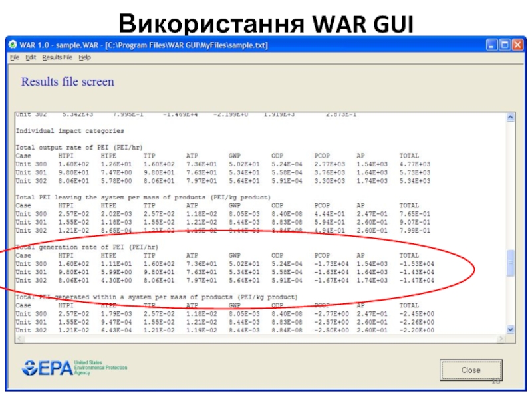
Task: Click value 2.02E-03 under HTPE
Action: (116, 214)
